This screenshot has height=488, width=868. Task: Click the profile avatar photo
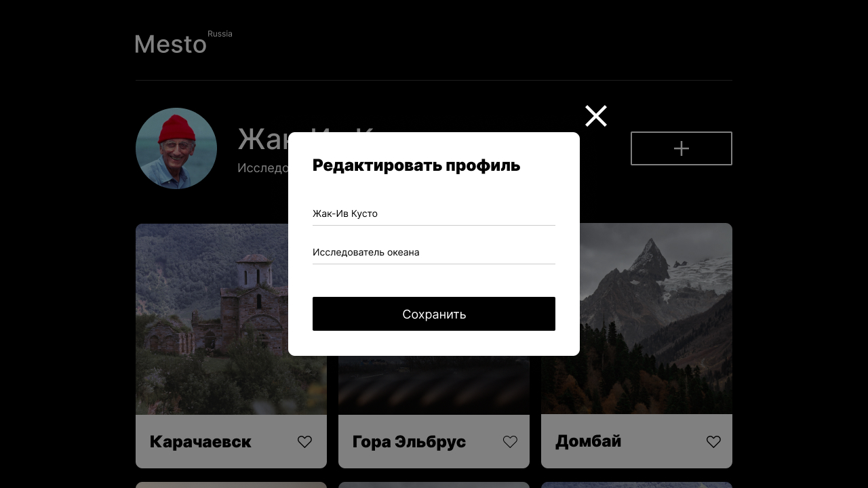[x=176, y=148]
